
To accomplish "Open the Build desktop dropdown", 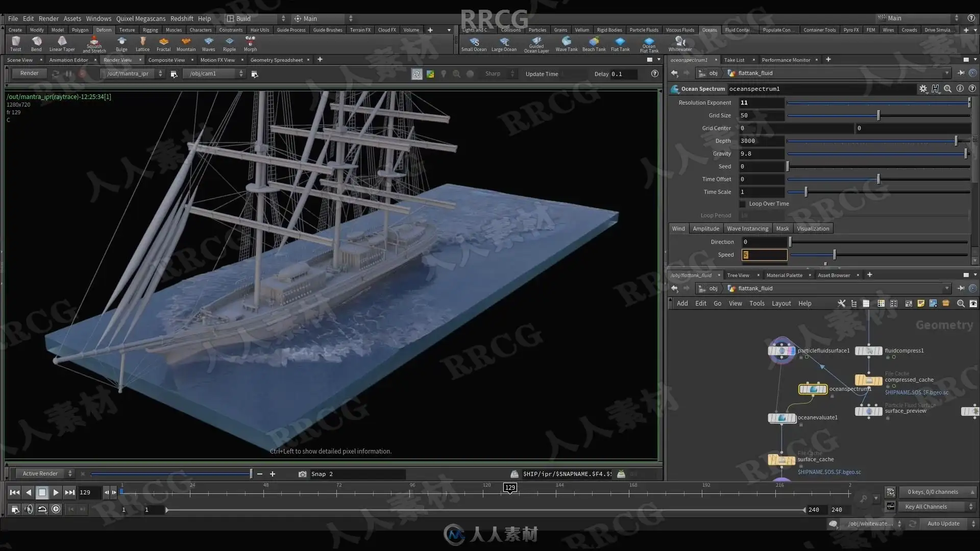I will [255, 18].
